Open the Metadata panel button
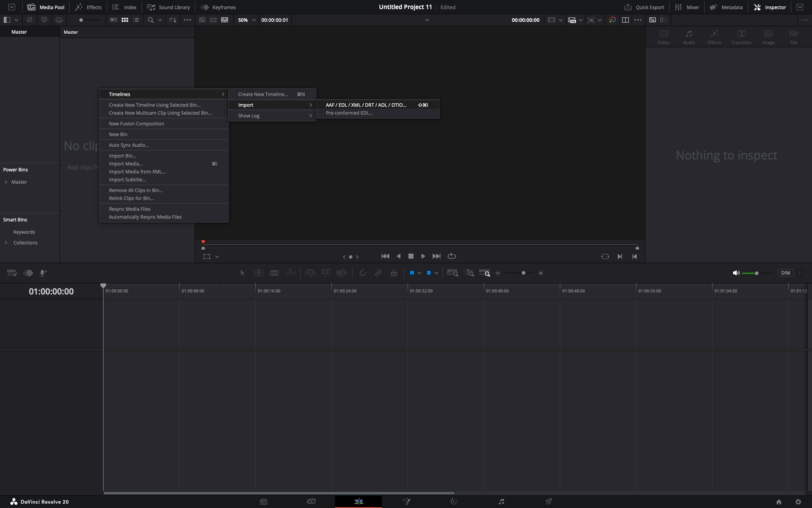The width and height of the screenshot is (812, 508). [726, 7]
